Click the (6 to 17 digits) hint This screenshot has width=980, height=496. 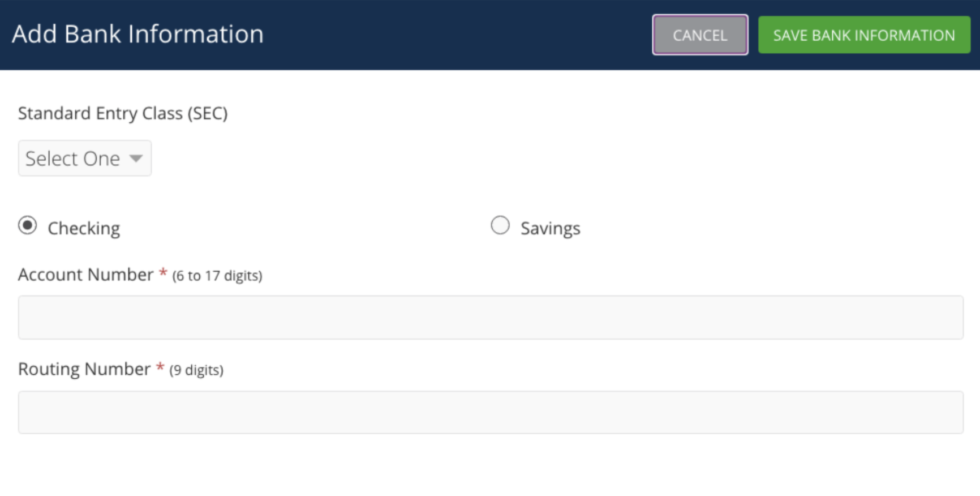click(x=217, y=276)
